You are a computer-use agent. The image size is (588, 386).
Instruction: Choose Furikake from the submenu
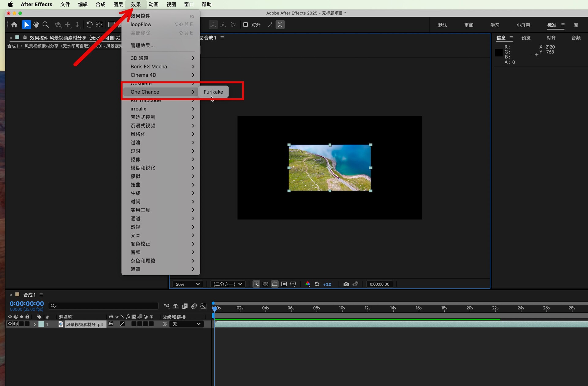pyautogui.click(x=213, y=92)
